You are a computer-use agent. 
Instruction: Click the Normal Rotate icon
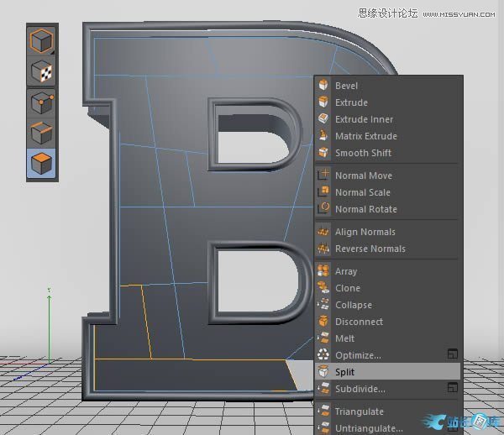323,209
